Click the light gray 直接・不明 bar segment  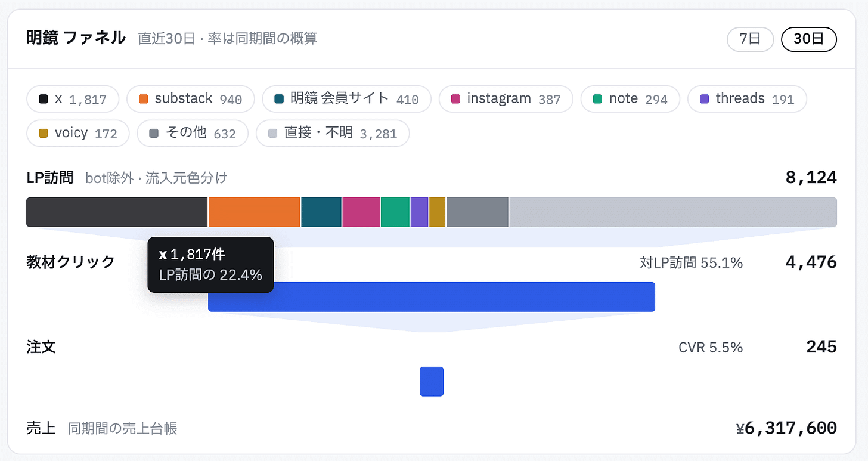(x=673, y=212)
